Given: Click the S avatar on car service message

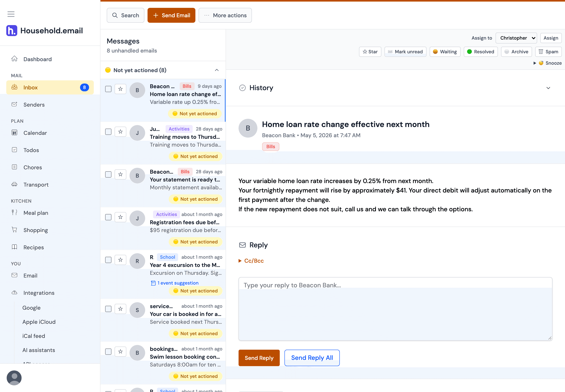Looking at the screenshot, I should [x=137, y=310].
